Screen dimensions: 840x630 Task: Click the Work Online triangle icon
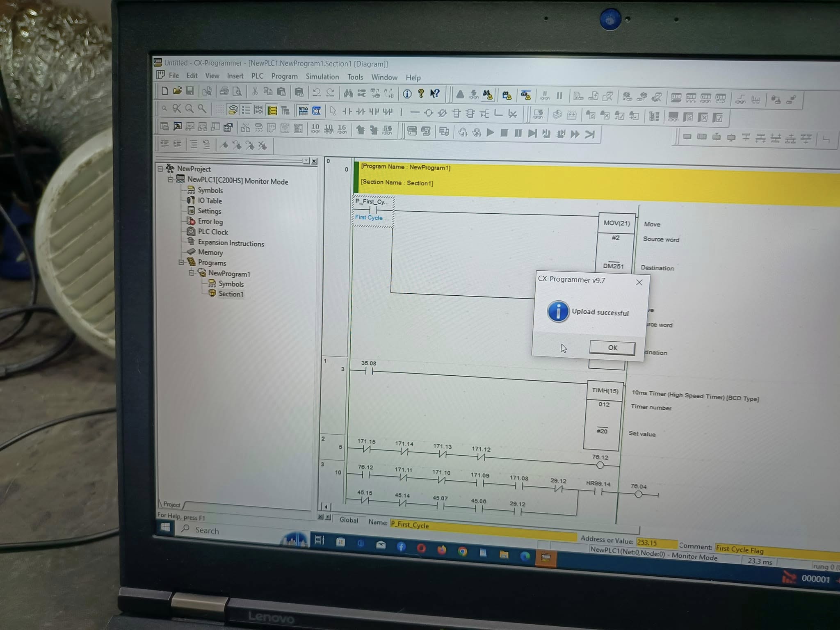[x=460, y=95]
